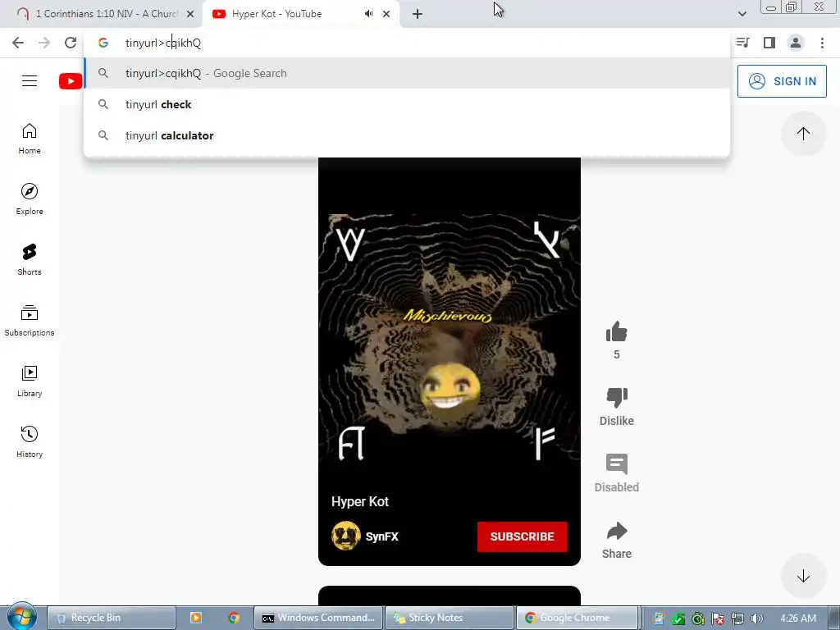Go back with the browser back arrow
Image resolution: width=840 pixels, height=630 pixels.
click(x=18, y=43)
